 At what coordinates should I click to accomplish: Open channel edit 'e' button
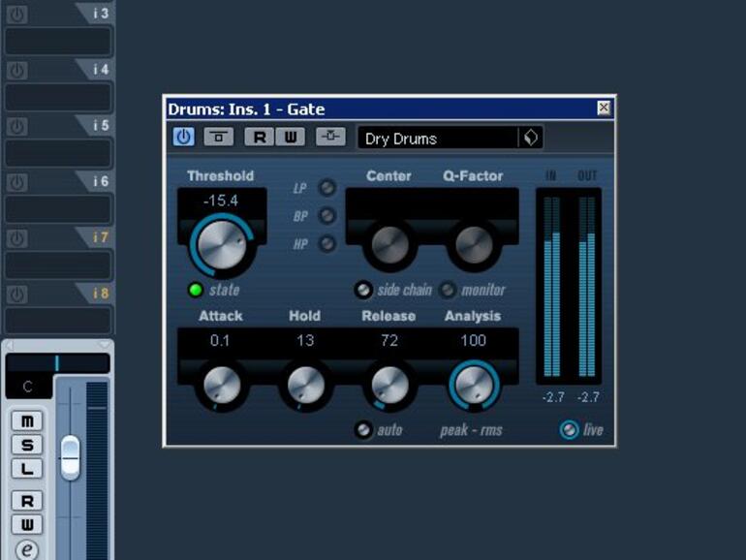tap(27, 549)
